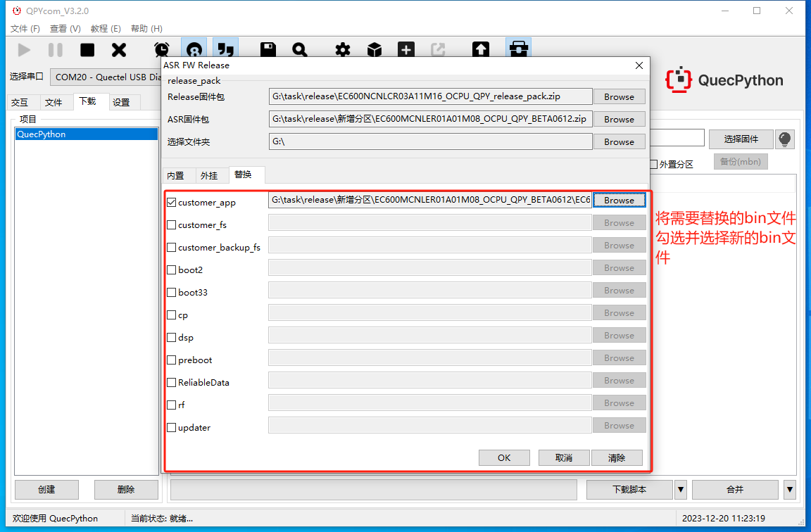Click the 创建 create project button
Screen dimensions: 811x532
click(46, 490)
